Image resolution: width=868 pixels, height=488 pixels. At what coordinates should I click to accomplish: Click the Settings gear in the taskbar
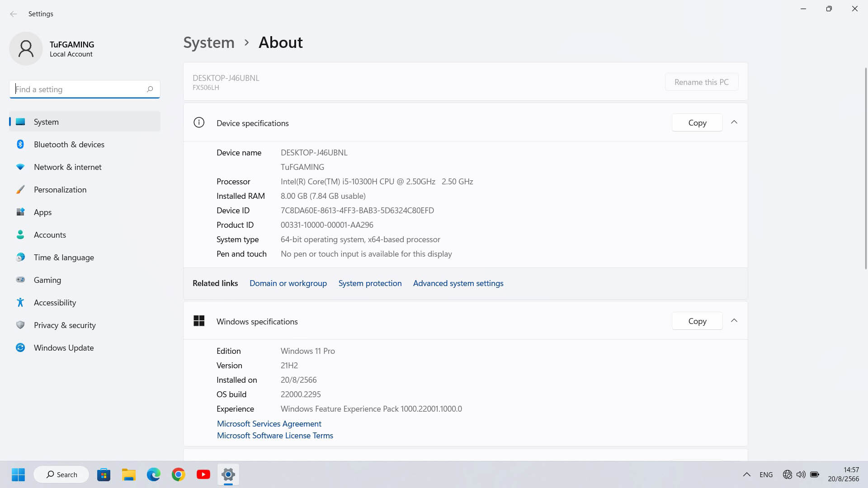click(228, 474)
